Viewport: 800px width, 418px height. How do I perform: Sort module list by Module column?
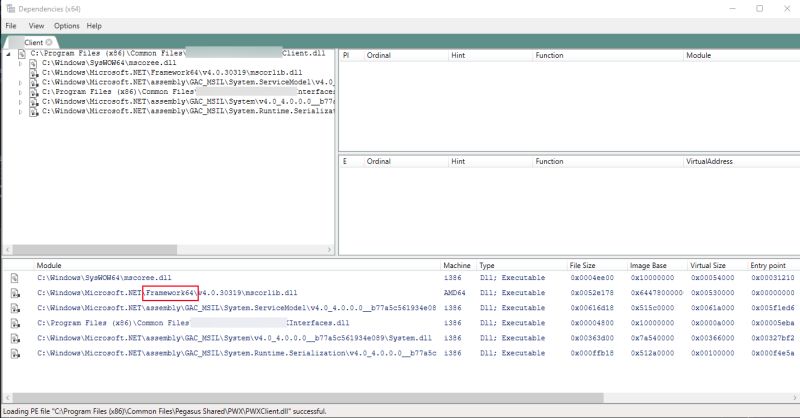pyautogui.click(x=237, y=265)
